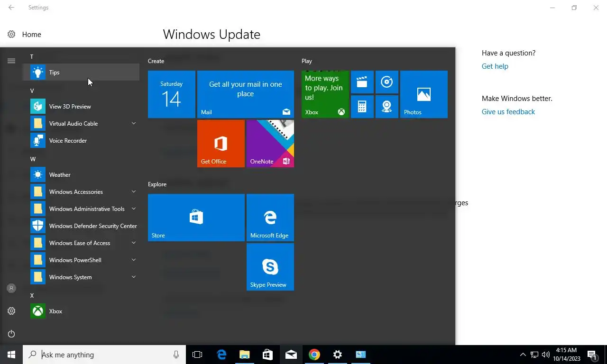Click the network tray icon

[534, 355]
